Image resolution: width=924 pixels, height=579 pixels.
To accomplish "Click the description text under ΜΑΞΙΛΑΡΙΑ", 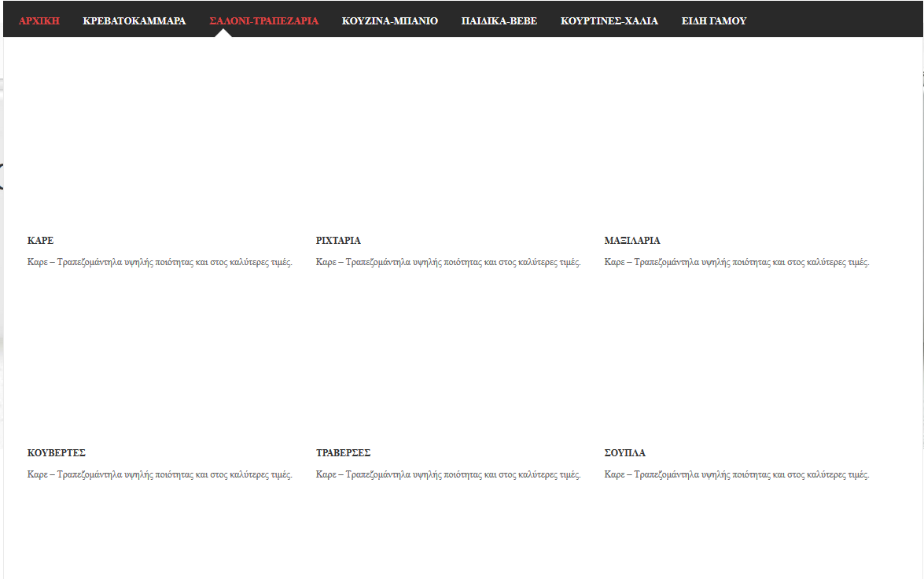I will coord(737,263).
